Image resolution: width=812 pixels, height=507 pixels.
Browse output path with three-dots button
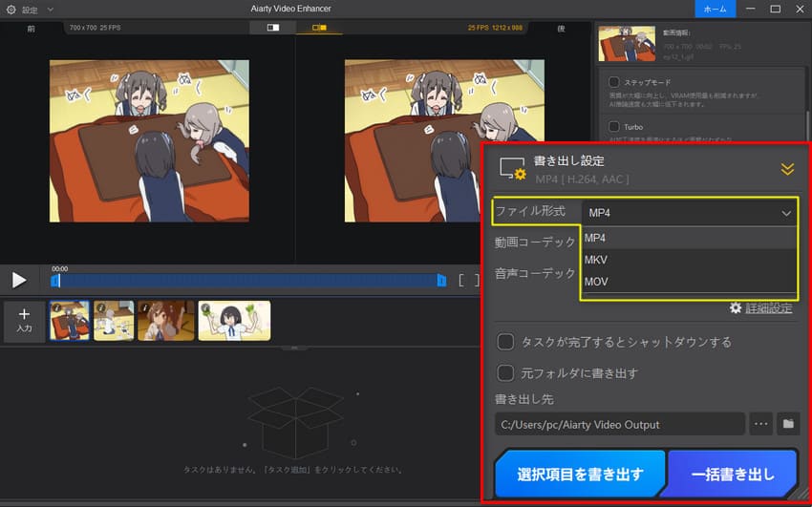[x=760, y=424]
